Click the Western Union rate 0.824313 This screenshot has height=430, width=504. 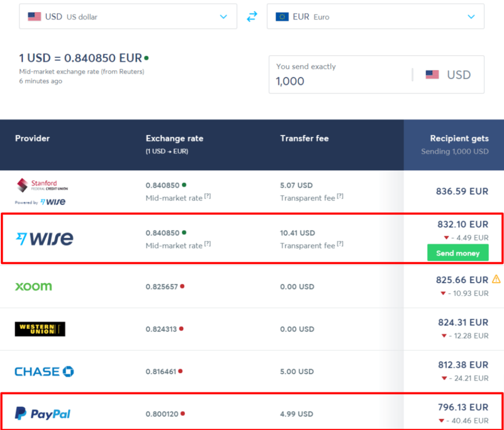161,329
